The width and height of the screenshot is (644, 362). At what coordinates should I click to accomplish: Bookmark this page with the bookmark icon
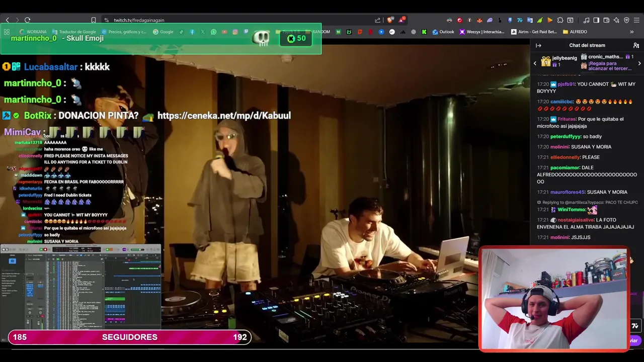click(94, 20)
